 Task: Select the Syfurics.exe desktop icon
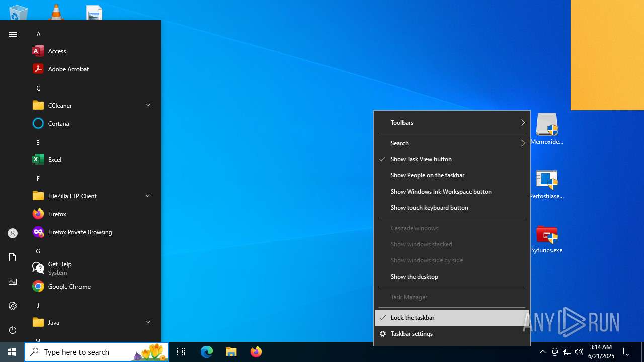547,239
